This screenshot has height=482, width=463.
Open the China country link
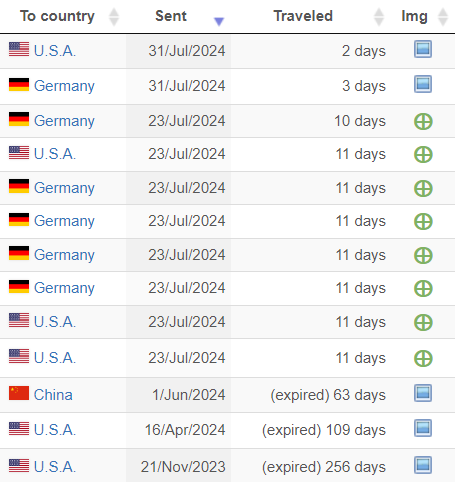pyautogui.click(x=53, y=395)
